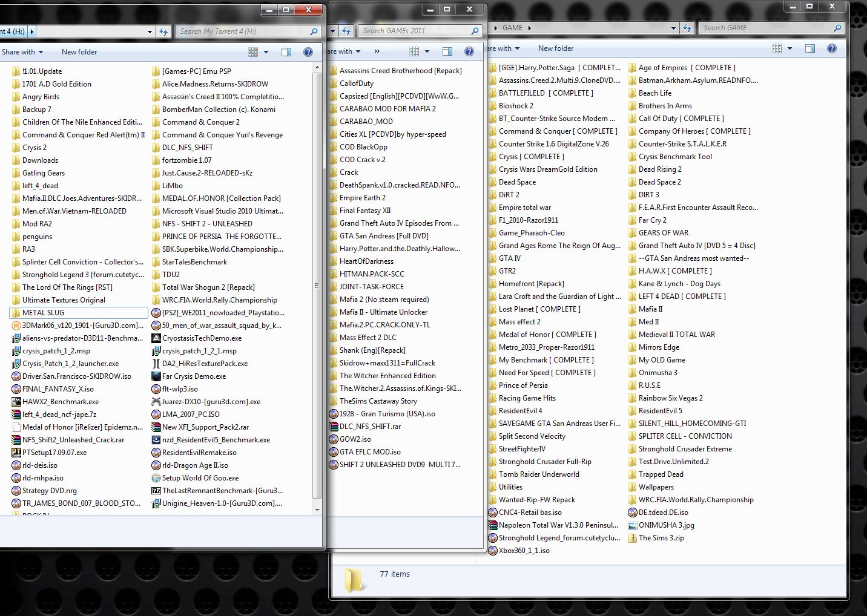This screenshot has height=616, width=867.
Task: Select the Prince of Persia folder
Action: [x=518, y=385]
